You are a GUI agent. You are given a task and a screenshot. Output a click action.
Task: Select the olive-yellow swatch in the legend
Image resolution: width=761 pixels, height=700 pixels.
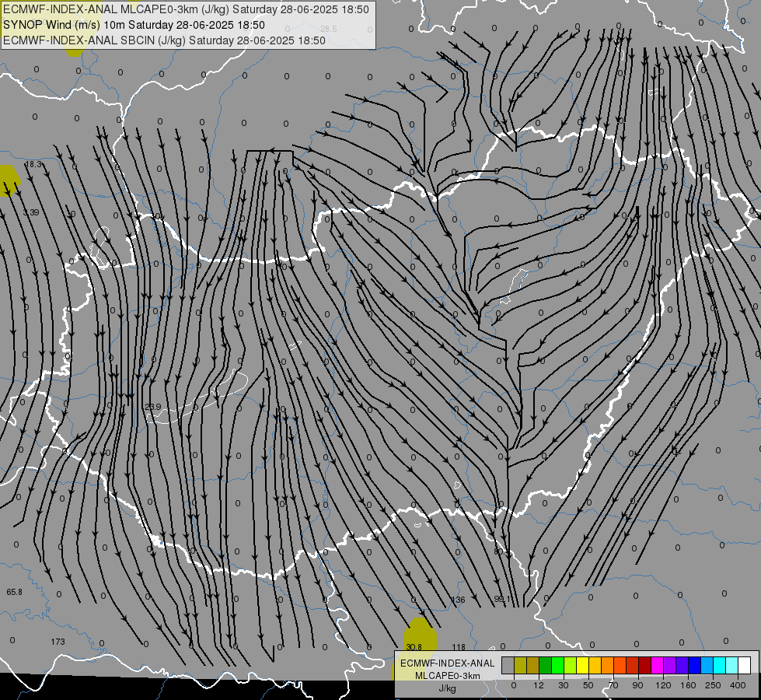520,665
